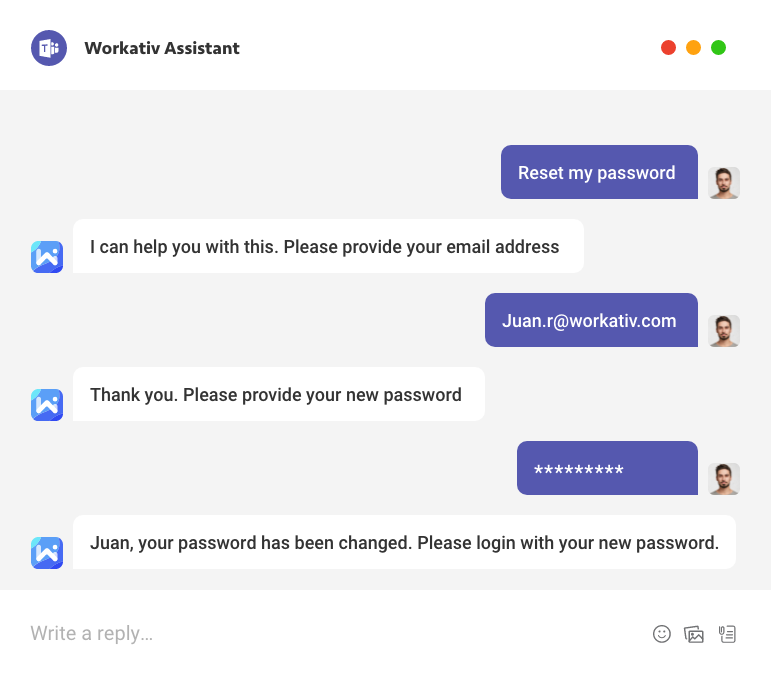Click user avatar next to email message
The image size is (771, 680).
click(x=724, y=331)
